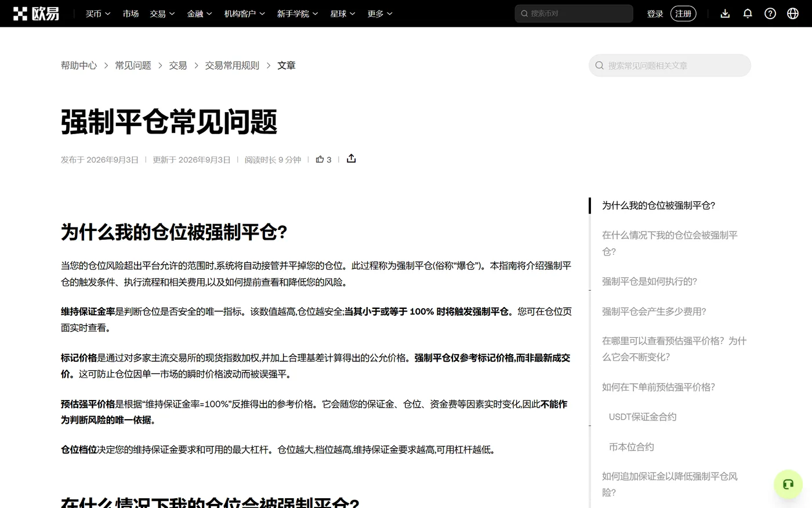Expand the 新手学院 dropdown menu
The image size is (812, 508).
click(298, 13)
